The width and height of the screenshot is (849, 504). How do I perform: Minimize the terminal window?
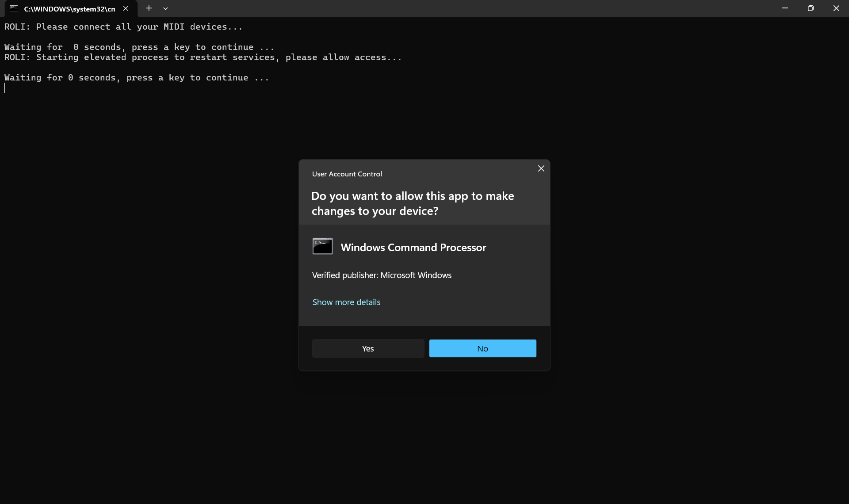785,8
